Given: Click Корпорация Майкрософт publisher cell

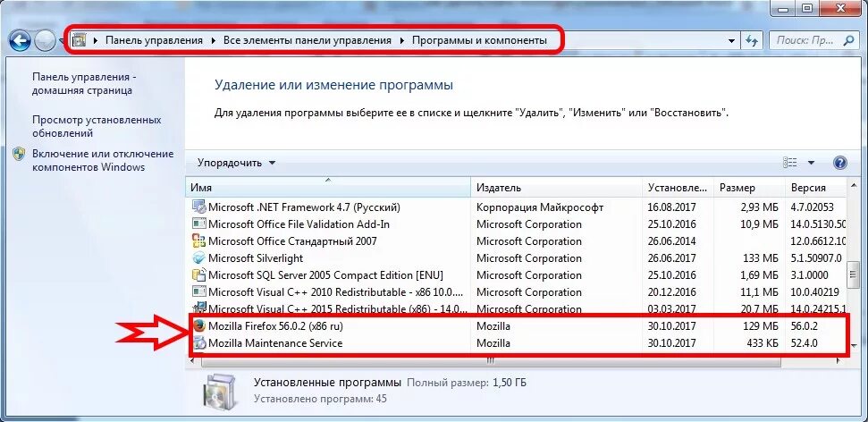Looking at the screenshot, I should 540,207.
